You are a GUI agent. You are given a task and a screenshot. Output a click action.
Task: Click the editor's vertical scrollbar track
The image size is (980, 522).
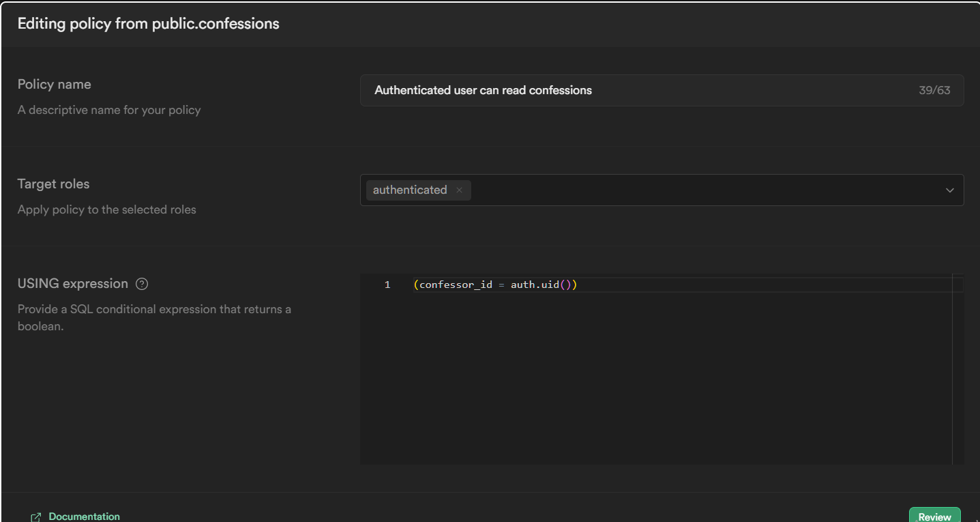point(958,368)
